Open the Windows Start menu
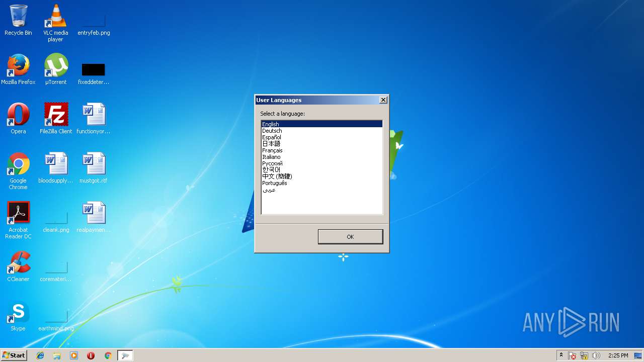 point(14,355)
